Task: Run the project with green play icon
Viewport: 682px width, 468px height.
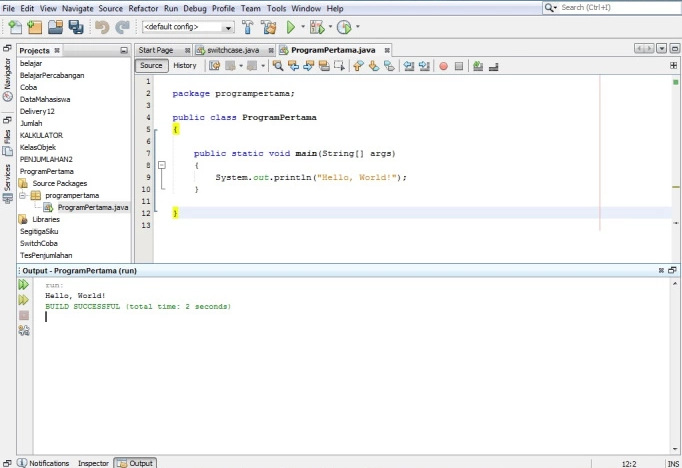Action: [291, 27]
